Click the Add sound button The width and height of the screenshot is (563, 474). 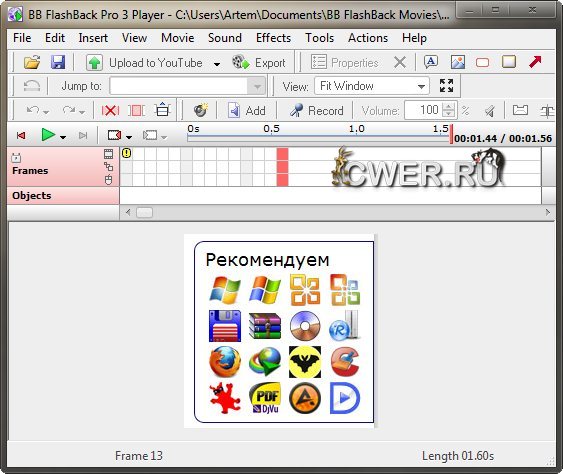(x=247, y=111)
